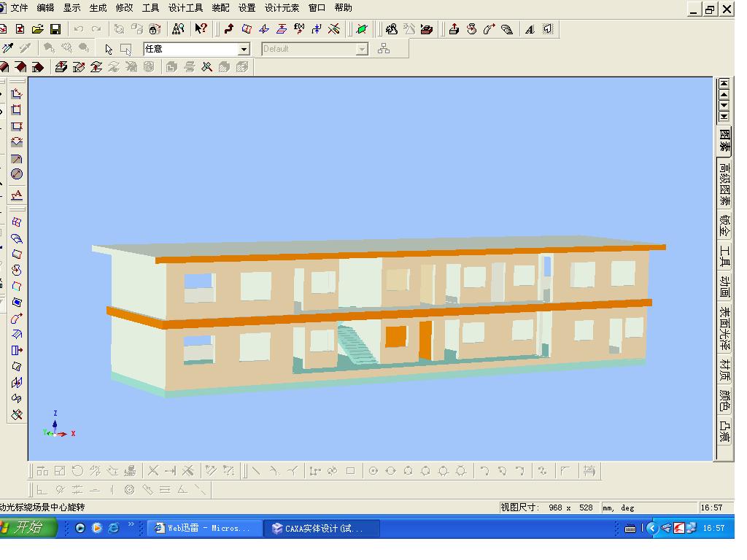The width and height of the screenshot is (747, 560).
Task: Switch to the 高级图素 catalog tab
Action: pyautogui.click(x=724, y=184)
